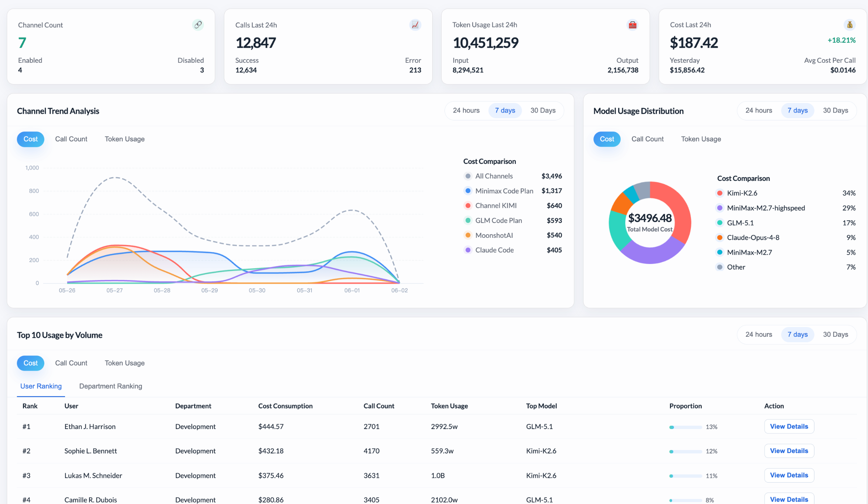The image size is (868, 504).
Task: Select 7 days in Channel Trend Analysis
Action: tap(505, 110)
